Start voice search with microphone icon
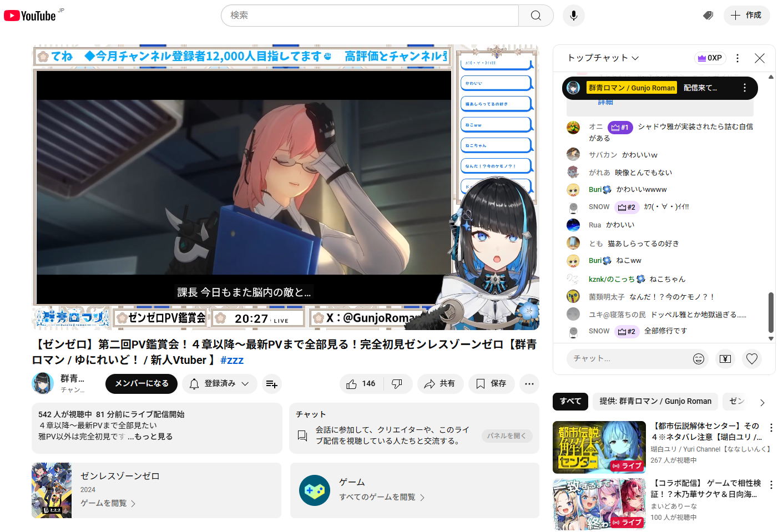This screenshot has height=532, width=778. click(574, 16)
